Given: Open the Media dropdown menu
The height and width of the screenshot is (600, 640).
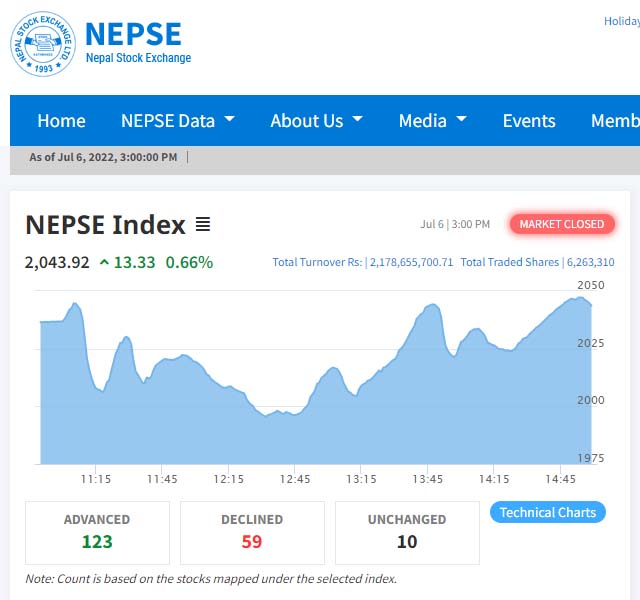Looking at the screenshot, I should tap(433, 121).
